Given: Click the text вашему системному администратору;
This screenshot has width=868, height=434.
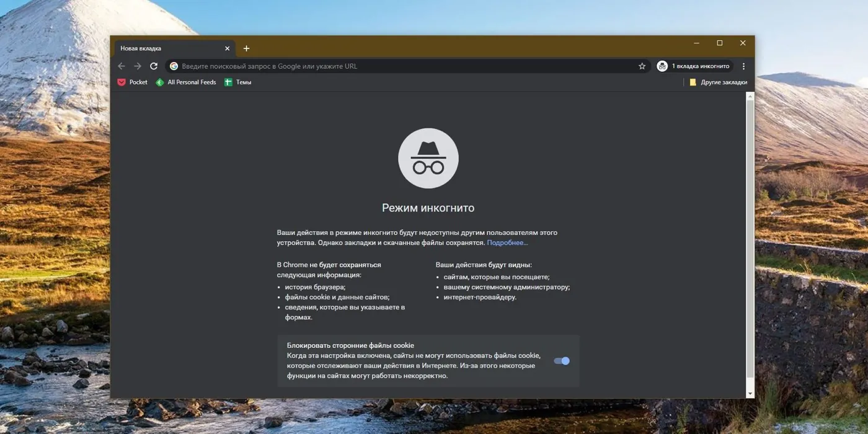Looking at the screenshot, I should [x=507, y=287].
